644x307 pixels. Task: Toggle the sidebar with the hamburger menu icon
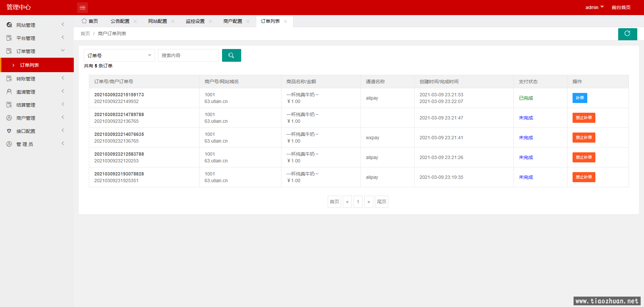tap(83, 7)
